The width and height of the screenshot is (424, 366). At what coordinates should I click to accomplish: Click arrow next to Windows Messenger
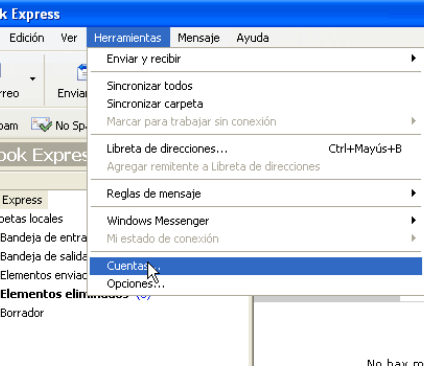(413, 220)
